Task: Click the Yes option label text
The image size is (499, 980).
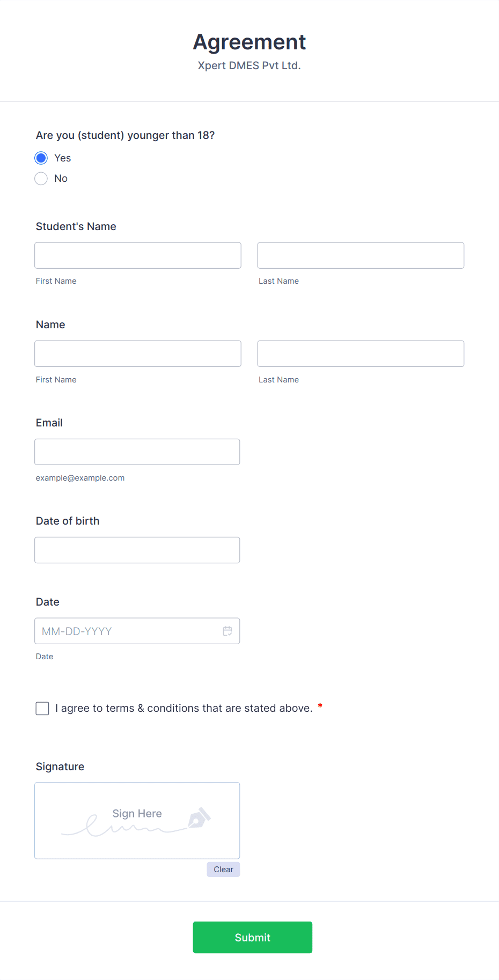Action: click(x=63, y=158)
